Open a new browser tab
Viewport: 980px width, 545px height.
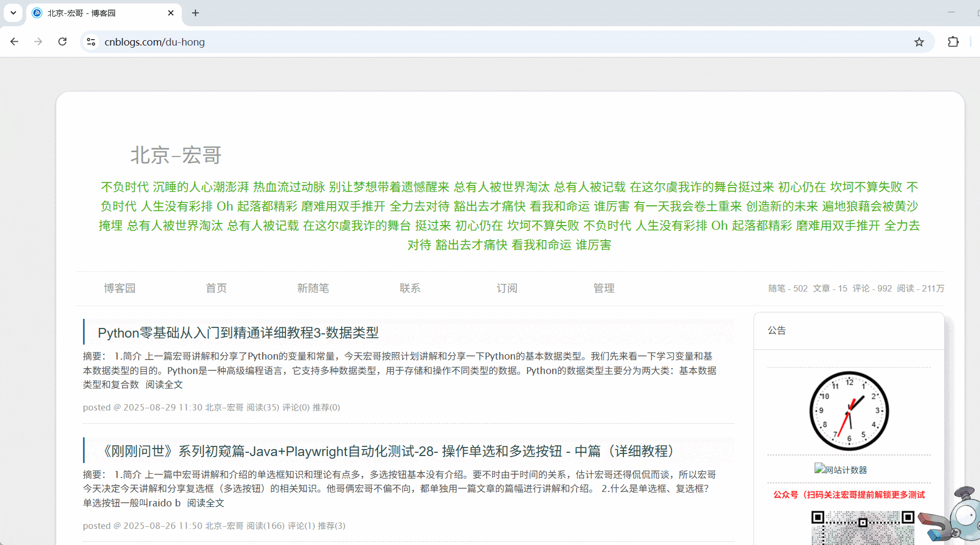pos(195,13)
